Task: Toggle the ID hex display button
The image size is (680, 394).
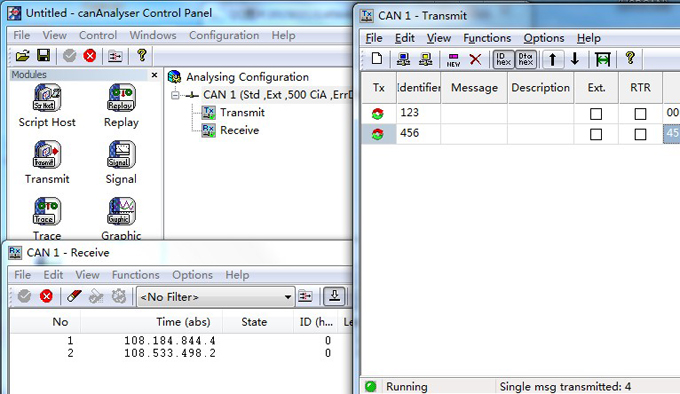Action: coord(503,59)
